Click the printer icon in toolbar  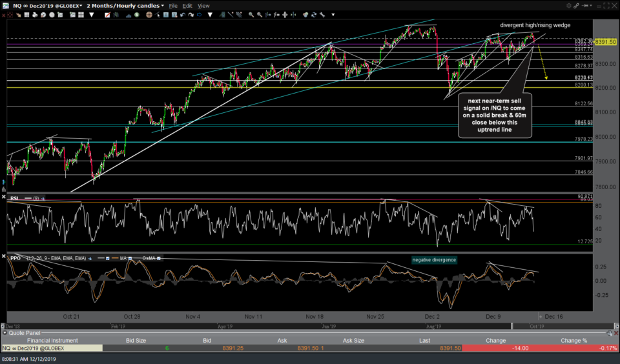35,15
